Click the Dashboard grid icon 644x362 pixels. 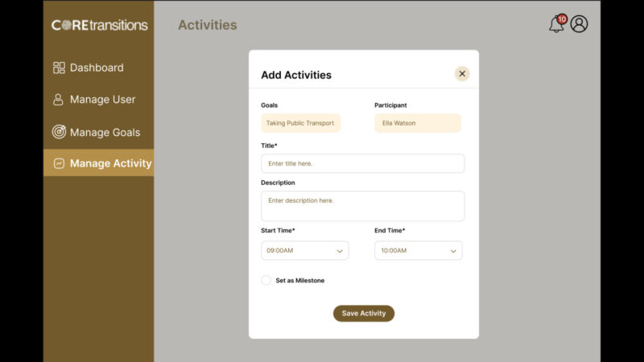point(59,68)
